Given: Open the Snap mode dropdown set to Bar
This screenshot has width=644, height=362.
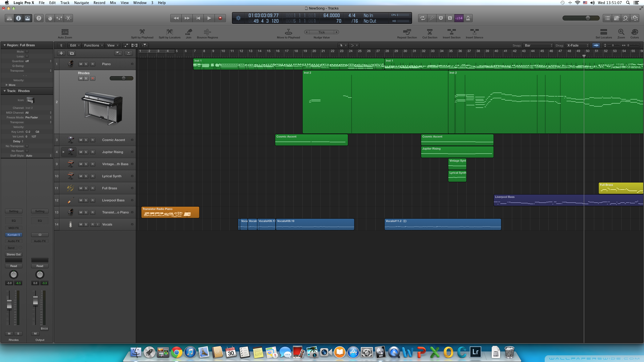Looking at the screenshot, I should (x=538, y=46).
